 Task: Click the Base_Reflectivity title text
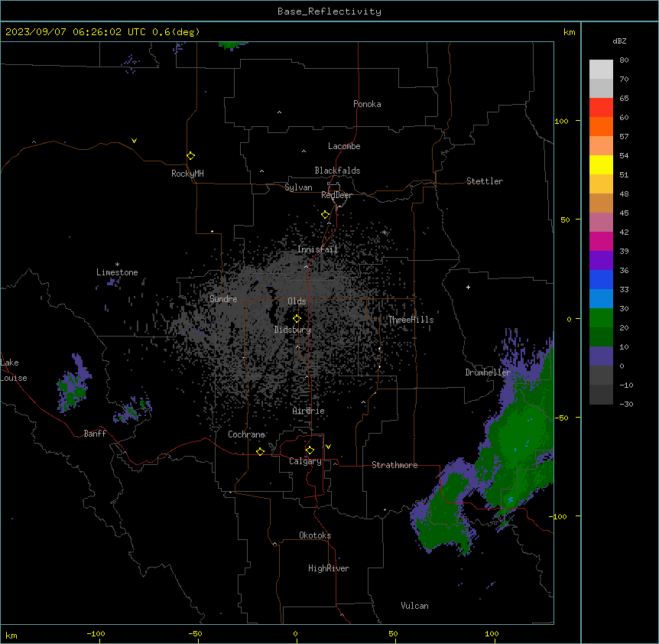coord(329,11)
